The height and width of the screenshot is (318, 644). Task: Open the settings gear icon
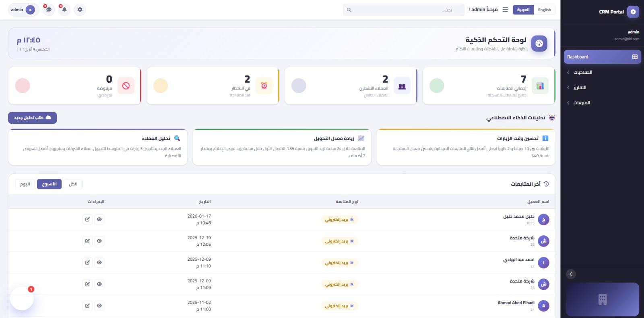click(80, 10)
